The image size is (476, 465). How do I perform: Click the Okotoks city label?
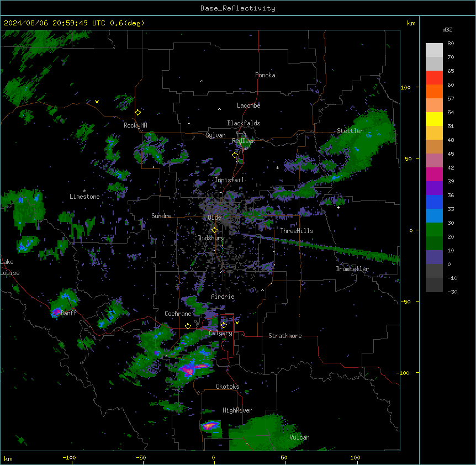[228, 387]
